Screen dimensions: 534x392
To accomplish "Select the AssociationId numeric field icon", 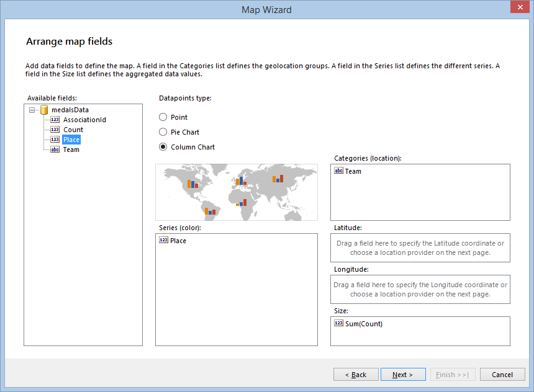I will coord(53,120).
